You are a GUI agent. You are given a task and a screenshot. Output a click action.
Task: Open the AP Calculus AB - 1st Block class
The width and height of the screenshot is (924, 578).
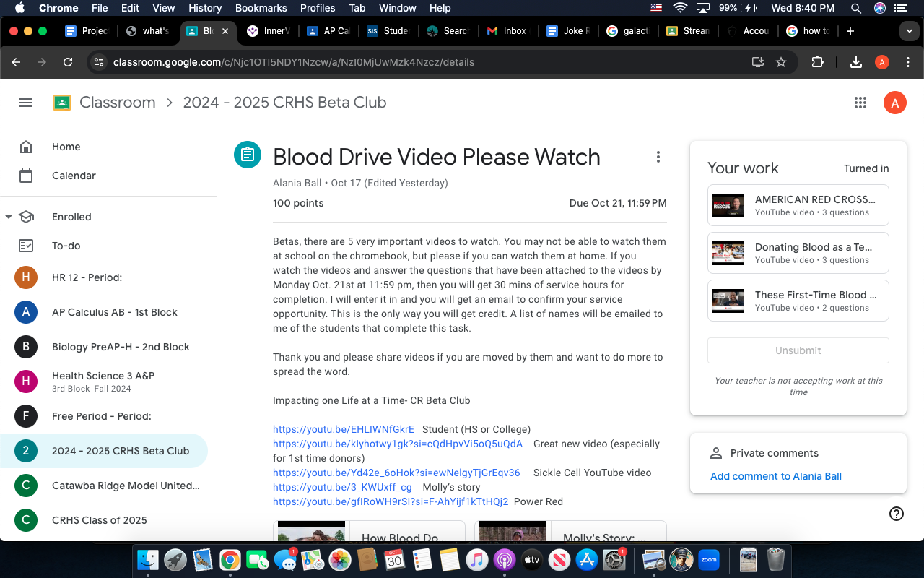point(104,312)
